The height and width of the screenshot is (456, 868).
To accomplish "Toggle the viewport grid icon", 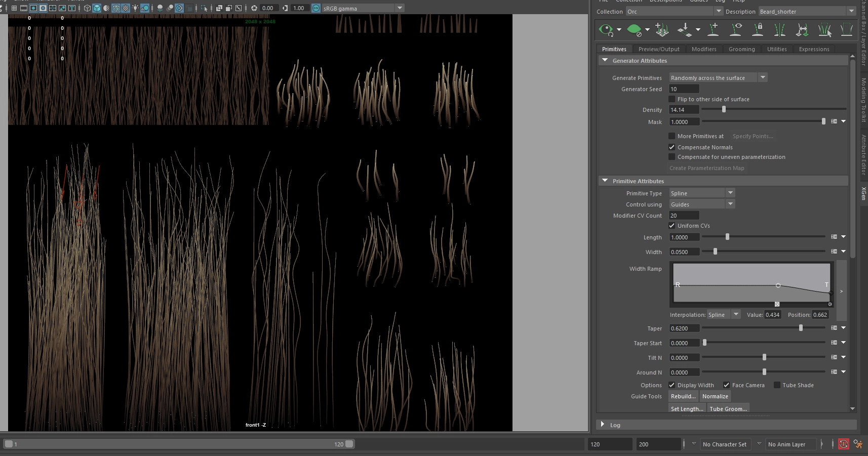I will coord(14,8).
